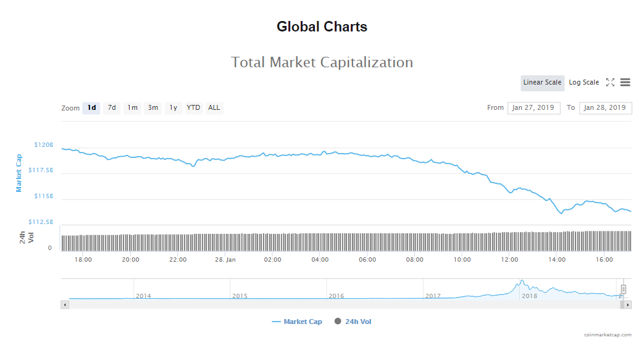Click the navigator left scroll arrow
Screen dimensions: 644x345
pyautogui.click(x=64, y=305)
